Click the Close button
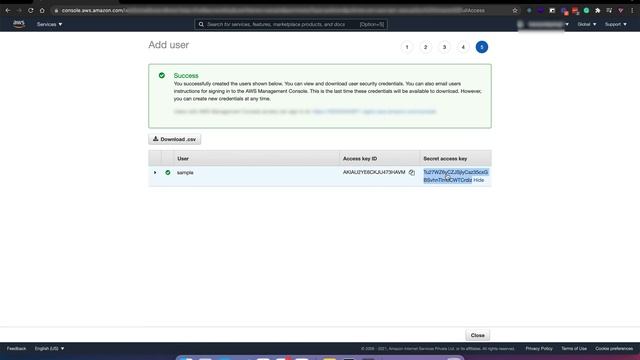This screenshot has width=640, height=360. pos(478,335)
